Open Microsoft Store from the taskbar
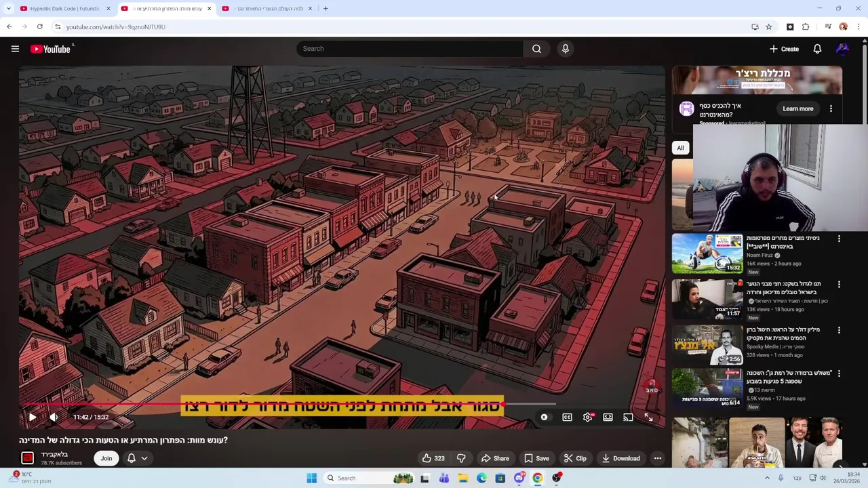Viewport: 868px width, 488px height. (x=500, y=479)
